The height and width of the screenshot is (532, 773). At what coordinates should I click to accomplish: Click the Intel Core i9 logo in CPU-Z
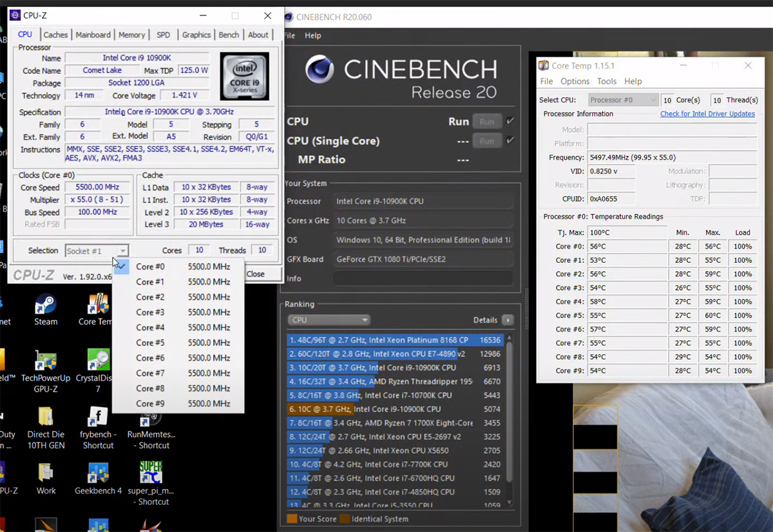click(244, 76)
